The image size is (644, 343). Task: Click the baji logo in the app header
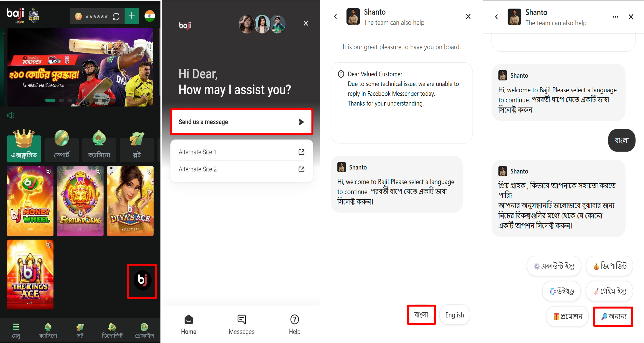15,16
